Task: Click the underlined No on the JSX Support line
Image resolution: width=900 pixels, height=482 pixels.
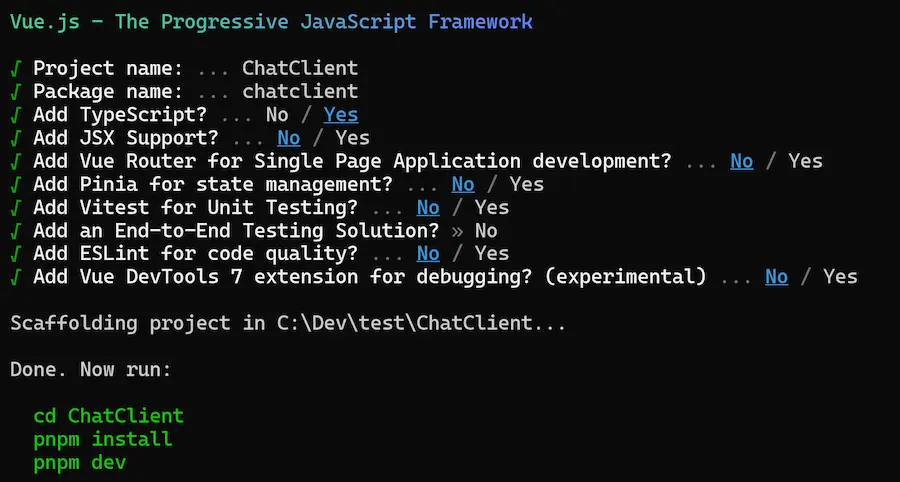Action: (289, 138)
